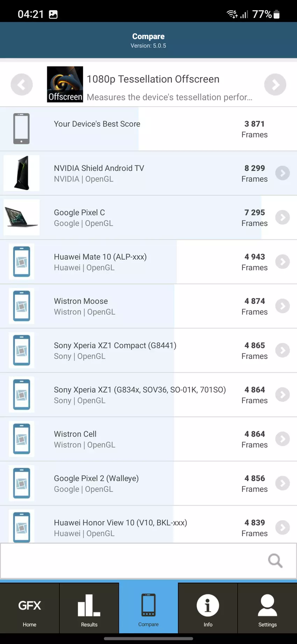Open the Info tab
This screenshot has width=297, height=644.
click(x=208, y=609)
